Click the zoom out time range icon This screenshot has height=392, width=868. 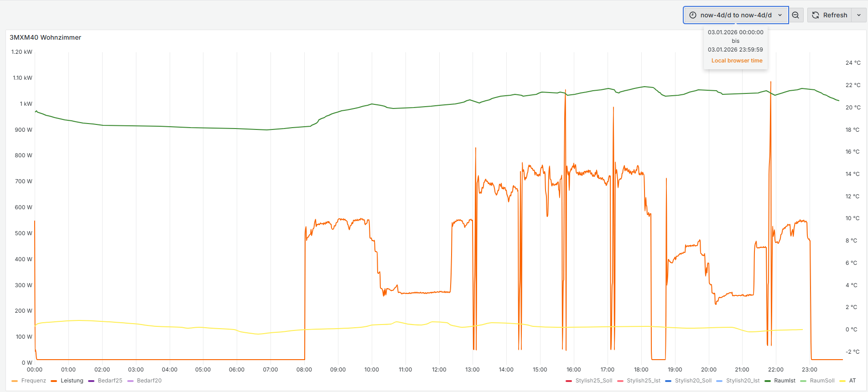click(795, 15)
